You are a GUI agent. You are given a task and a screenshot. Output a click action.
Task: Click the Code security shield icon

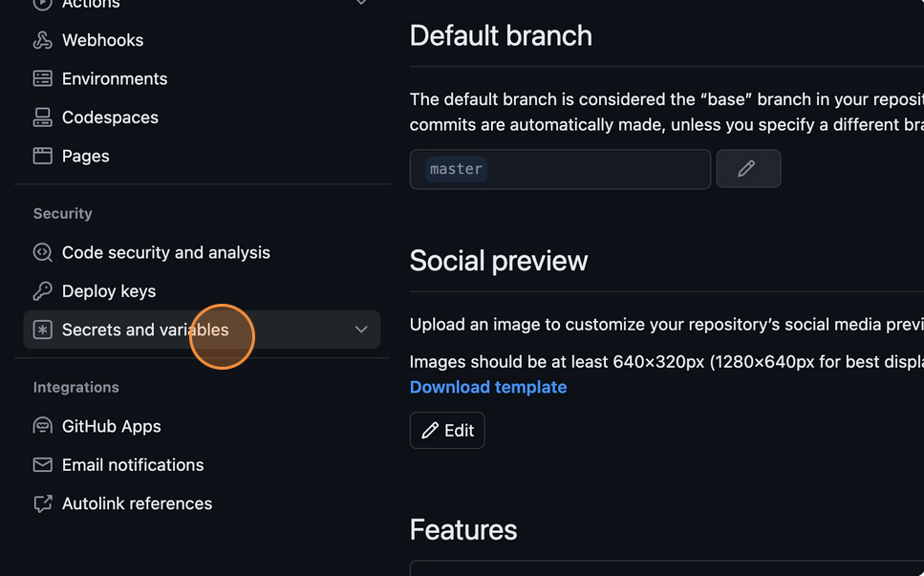point(42,252)
